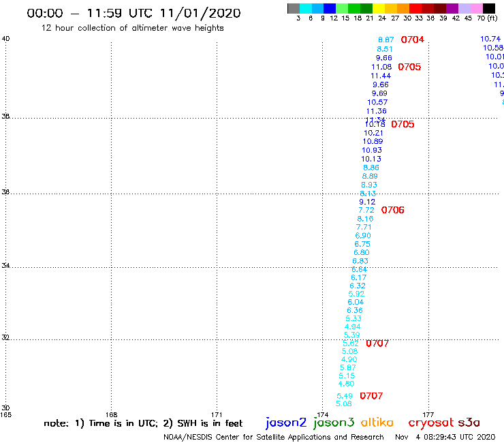Click the wave height value 5.49
Screen dimensions: 504x443
[345, 396]
